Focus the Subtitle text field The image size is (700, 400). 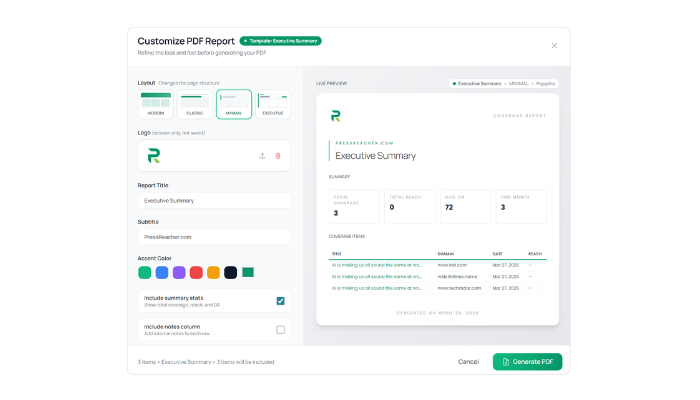pyautogui.click(x=214, y=237)
